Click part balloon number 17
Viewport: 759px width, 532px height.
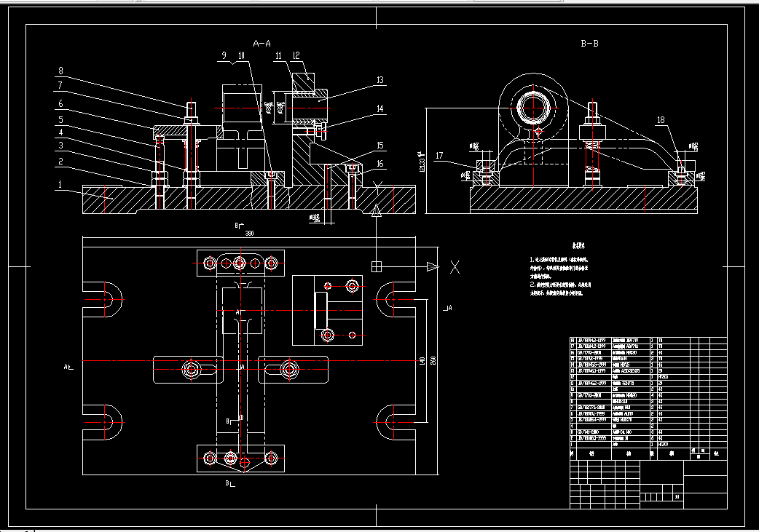[439, 156]
